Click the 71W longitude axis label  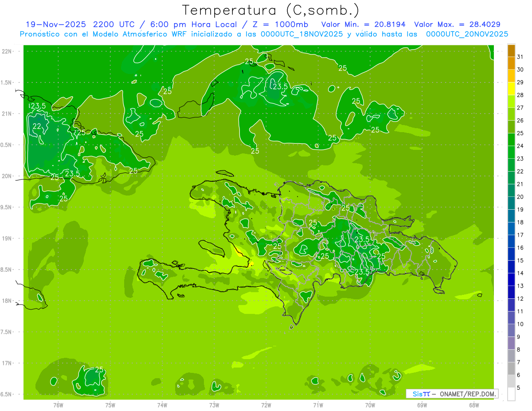[x=318, y=405]
